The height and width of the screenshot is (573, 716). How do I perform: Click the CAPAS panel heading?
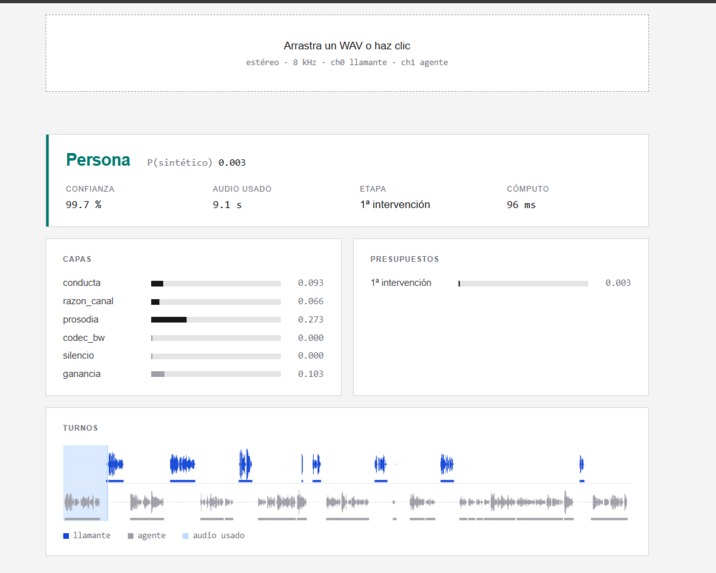[77, 259]
